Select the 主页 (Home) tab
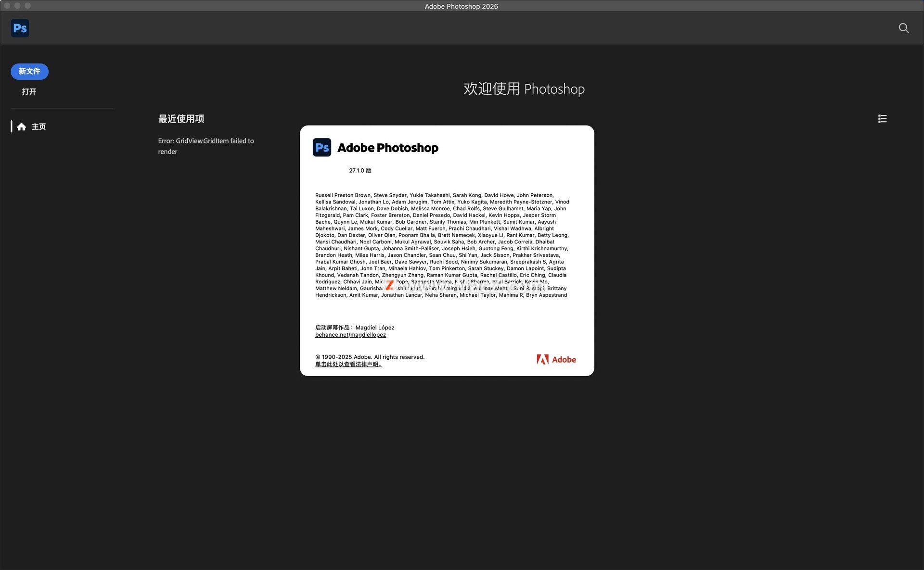 click(x=38, y=127)
